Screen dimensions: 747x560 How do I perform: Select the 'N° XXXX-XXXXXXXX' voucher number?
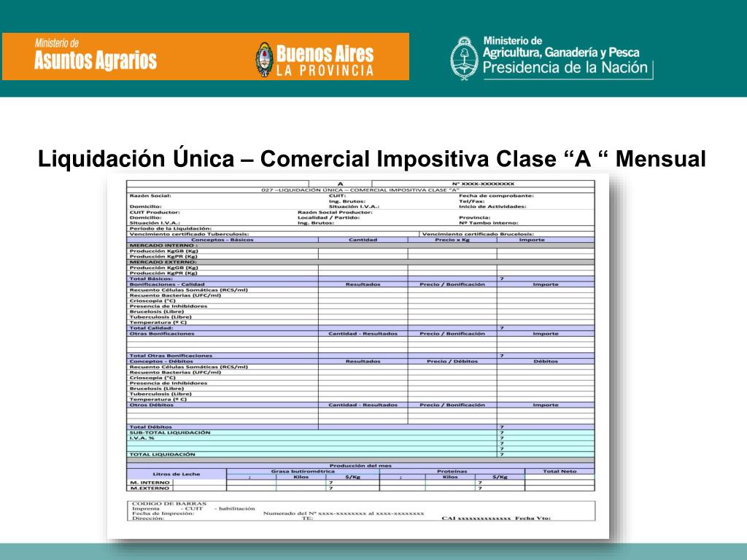pos(483,184)
